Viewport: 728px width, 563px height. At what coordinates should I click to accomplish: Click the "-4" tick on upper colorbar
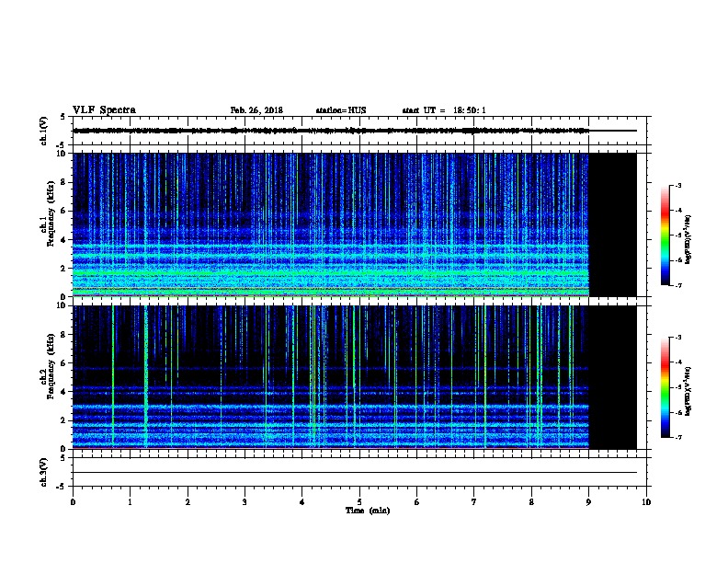(x=677, y=211)
